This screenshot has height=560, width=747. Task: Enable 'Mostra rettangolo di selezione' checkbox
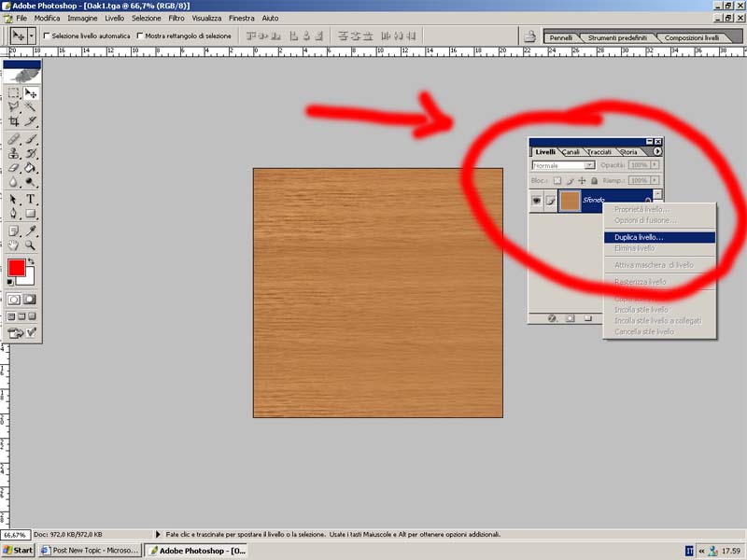tap(140, 36)
